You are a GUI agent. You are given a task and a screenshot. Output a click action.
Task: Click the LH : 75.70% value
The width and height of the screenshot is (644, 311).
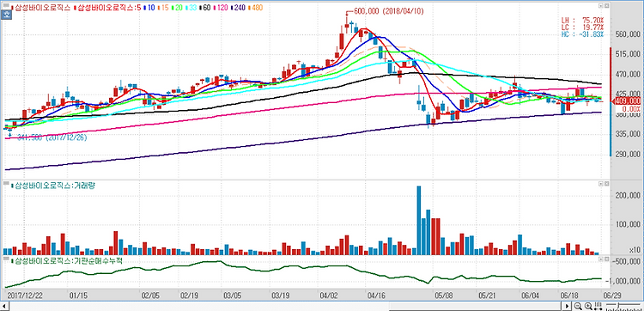583,20
